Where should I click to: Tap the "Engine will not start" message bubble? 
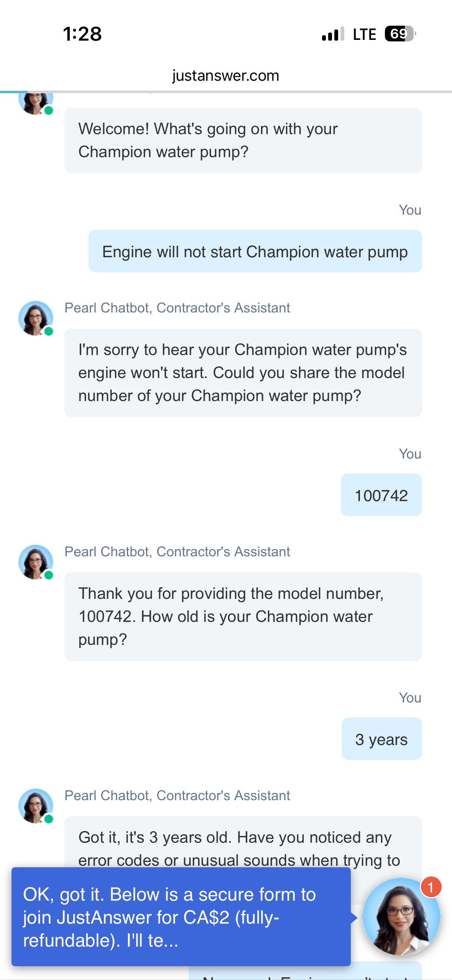[x=255, y=252]
